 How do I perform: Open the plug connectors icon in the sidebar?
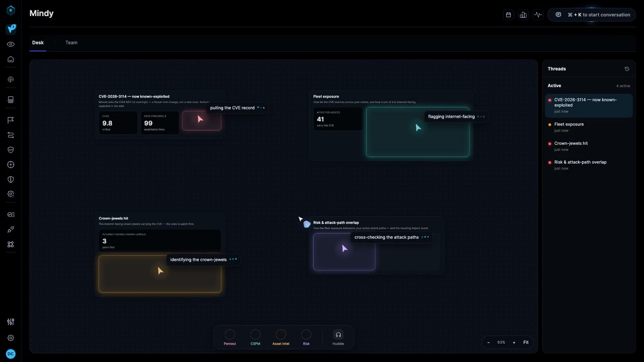coord(11,229)
